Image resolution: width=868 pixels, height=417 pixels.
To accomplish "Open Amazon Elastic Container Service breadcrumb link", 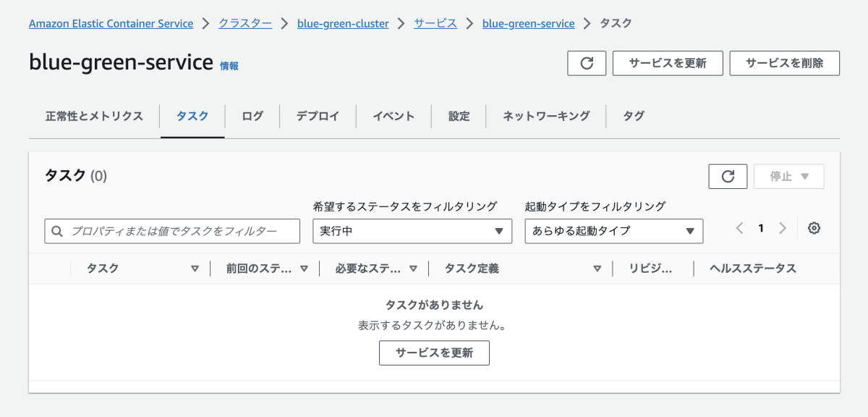I will [x=111, y=24].
